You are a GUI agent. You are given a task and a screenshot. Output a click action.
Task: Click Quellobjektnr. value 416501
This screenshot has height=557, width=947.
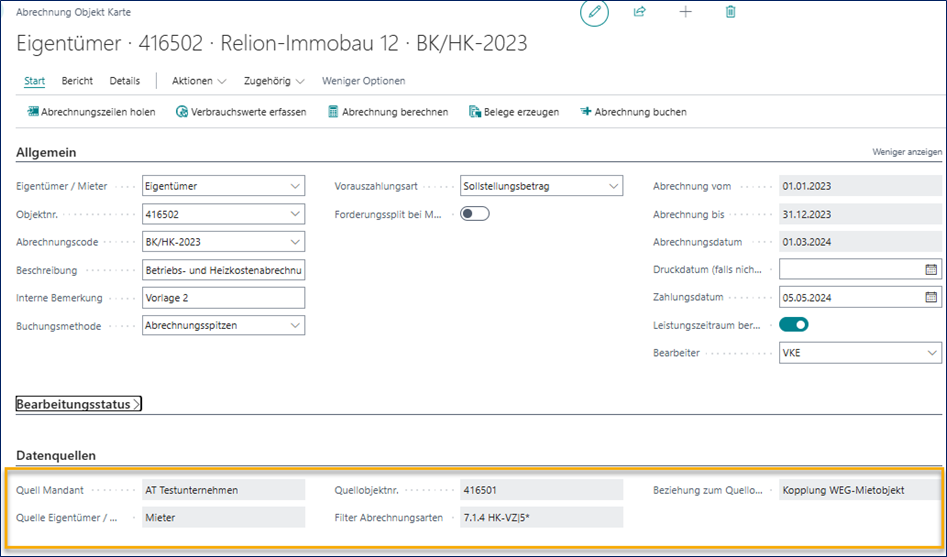[x=541, y=490]
